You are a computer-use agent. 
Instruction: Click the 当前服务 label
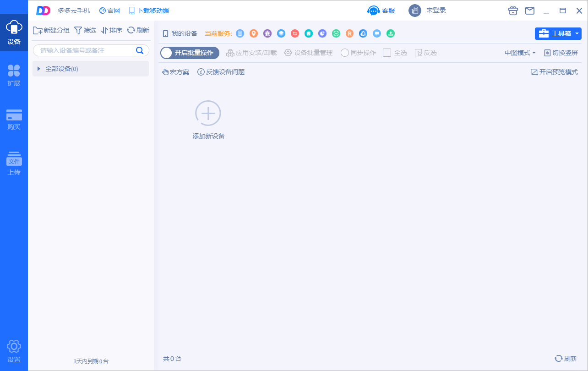click(x=218, y=33)
